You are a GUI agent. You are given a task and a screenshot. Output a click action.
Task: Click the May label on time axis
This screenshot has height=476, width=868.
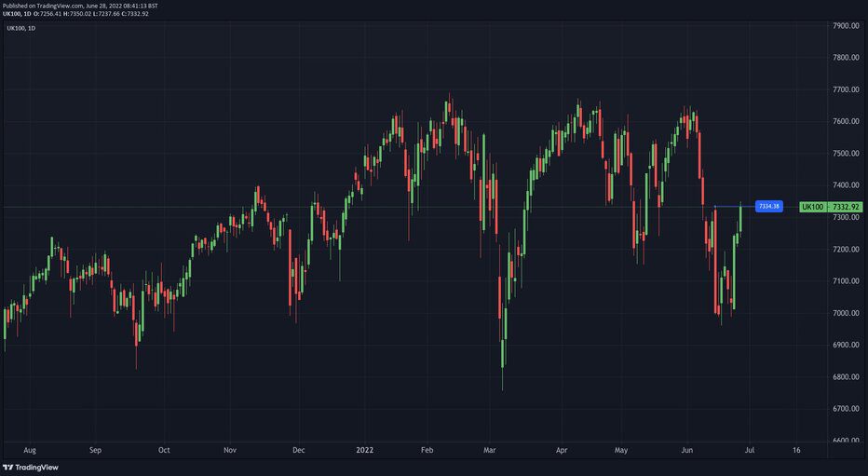coord(621,451)
